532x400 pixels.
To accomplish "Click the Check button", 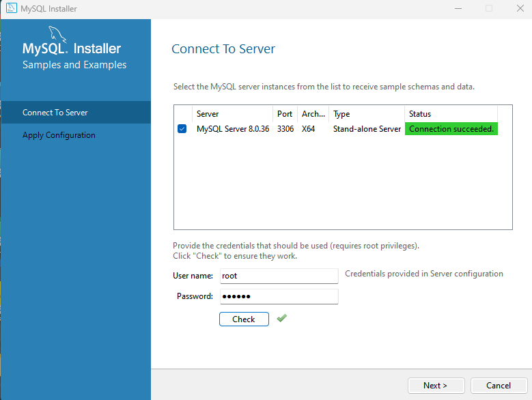I will 244,319.
